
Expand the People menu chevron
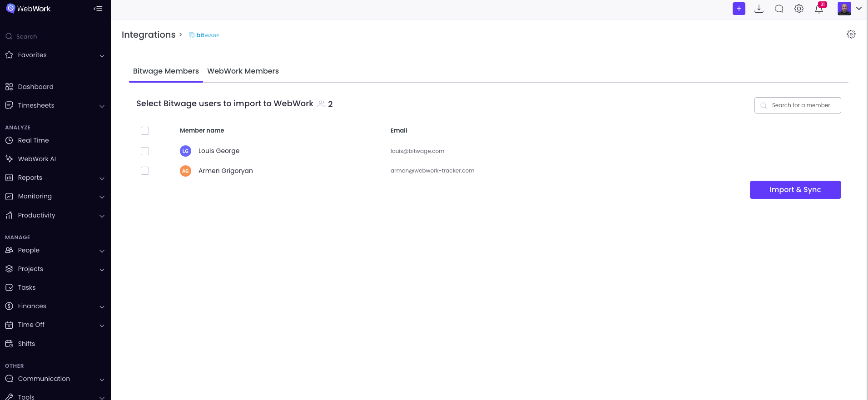(102, 251)
